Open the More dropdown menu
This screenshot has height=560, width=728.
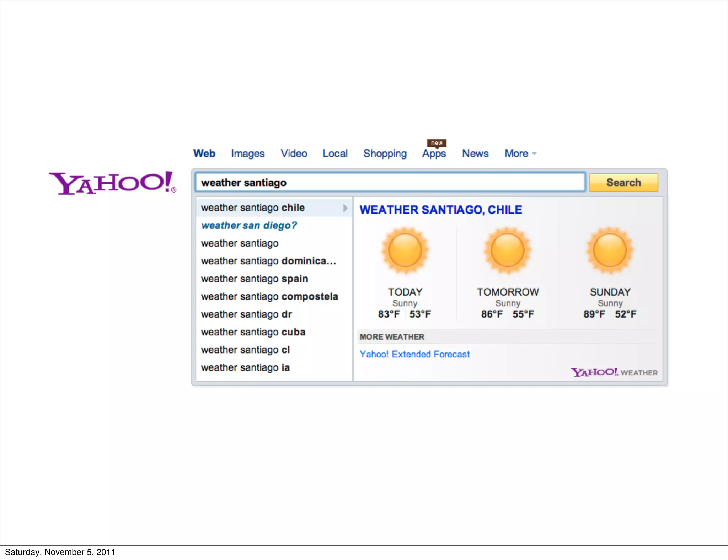point(520,154)
